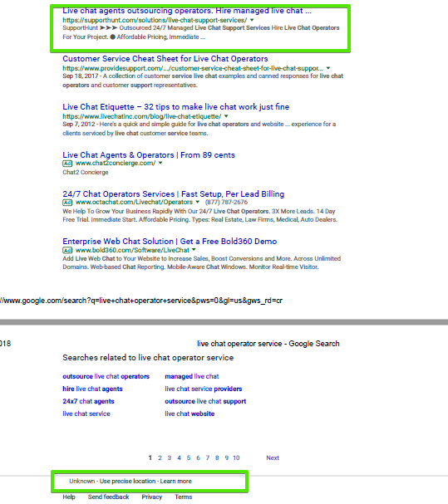Open Live Chat Agents & Operators ad

[149, 155]
